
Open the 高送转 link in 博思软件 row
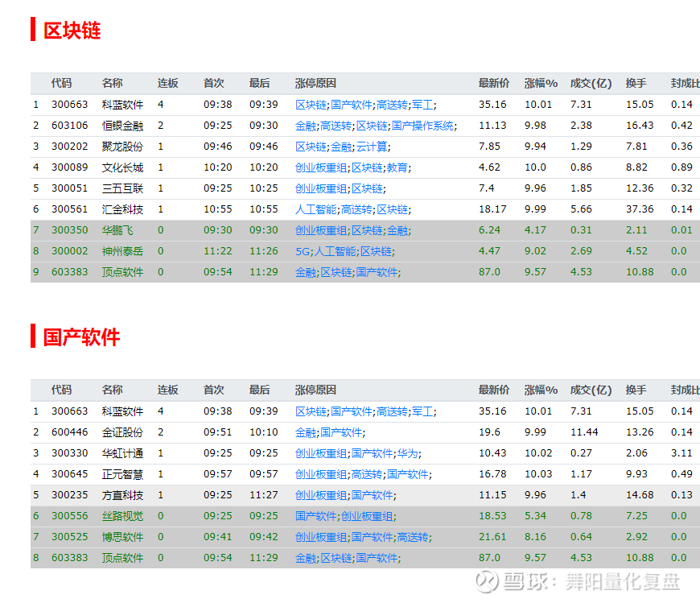pos(413,537)
